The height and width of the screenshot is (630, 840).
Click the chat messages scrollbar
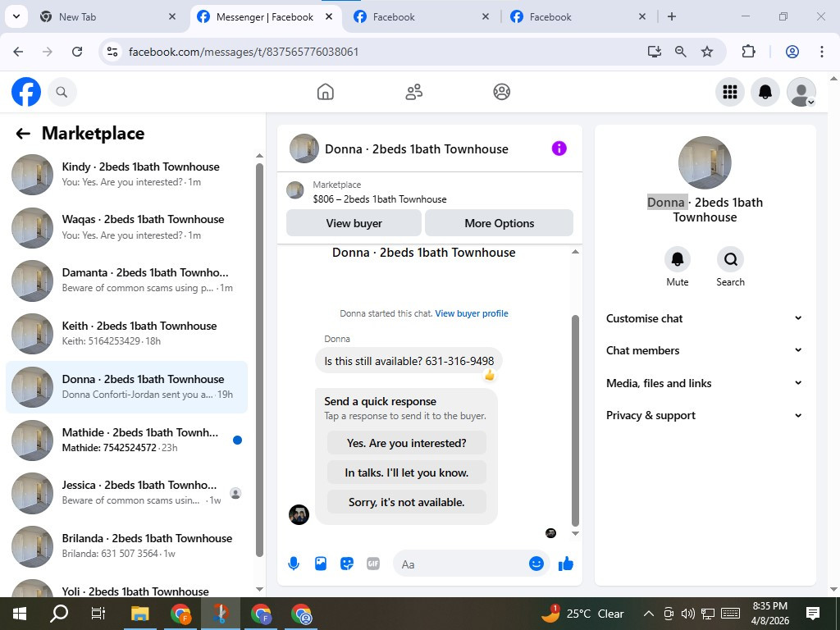pos(575,421)
